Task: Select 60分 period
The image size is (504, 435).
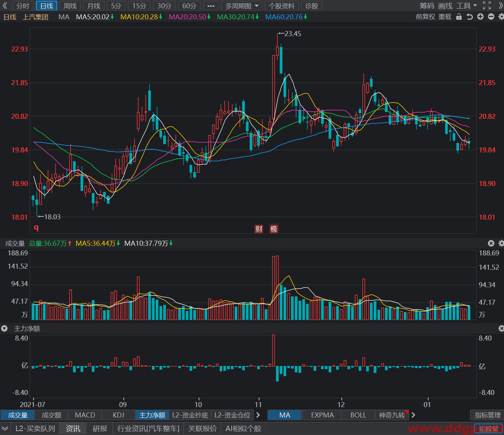Action: [x=189, y=6]
